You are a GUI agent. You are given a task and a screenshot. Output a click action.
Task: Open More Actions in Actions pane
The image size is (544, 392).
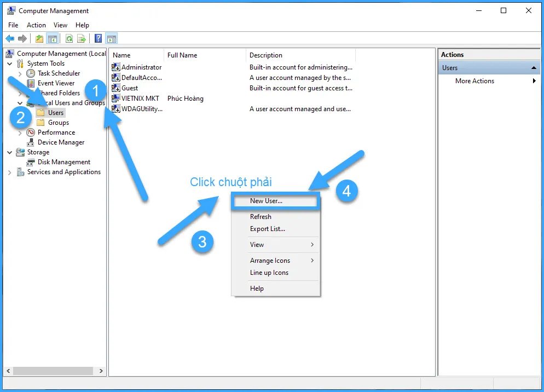click(474, 81)
